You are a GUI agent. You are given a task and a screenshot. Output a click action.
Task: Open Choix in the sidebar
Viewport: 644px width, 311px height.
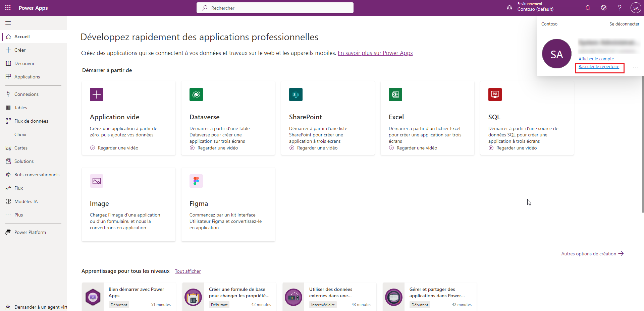click(x=34, y=134)
